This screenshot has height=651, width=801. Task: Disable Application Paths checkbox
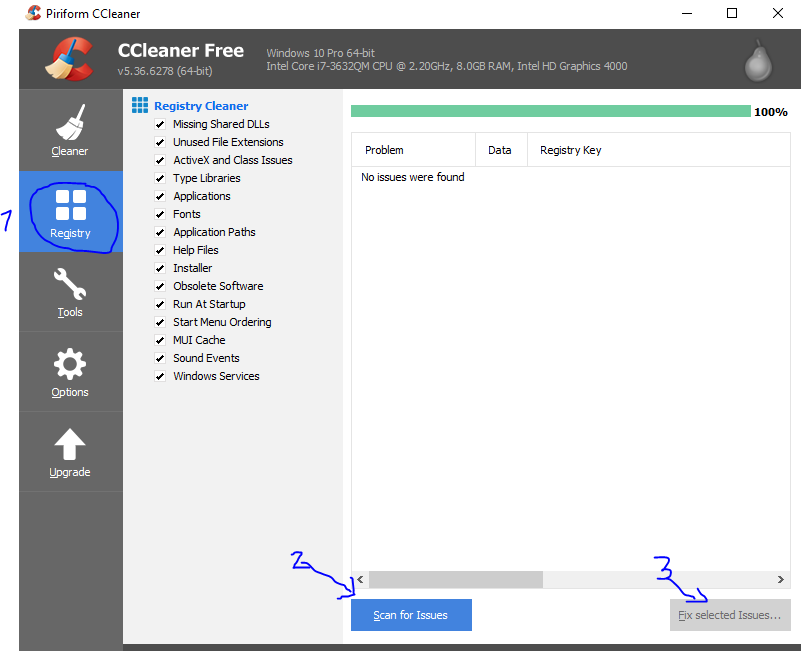pos(160,232)
